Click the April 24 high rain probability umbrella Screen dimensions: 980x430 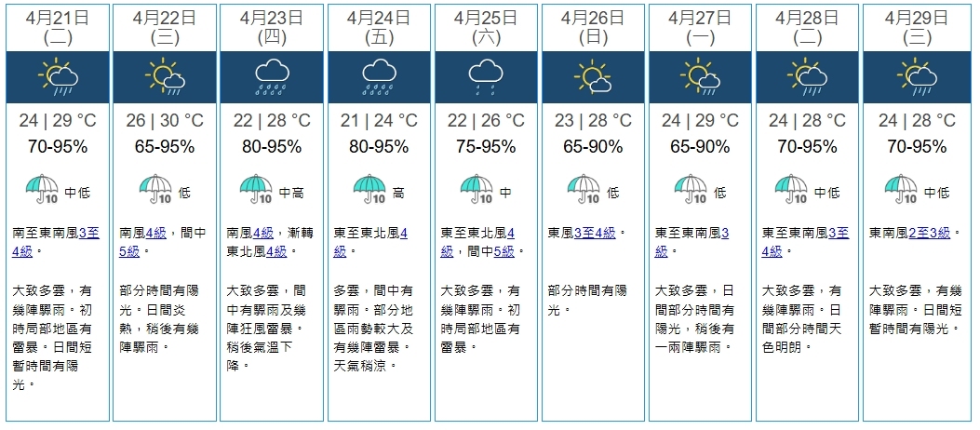[x=369, y=190]
